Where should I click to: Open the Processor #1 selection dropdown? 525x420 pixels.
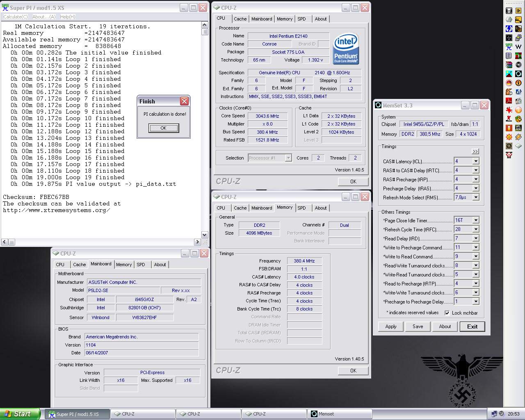[x=288, y=158]
